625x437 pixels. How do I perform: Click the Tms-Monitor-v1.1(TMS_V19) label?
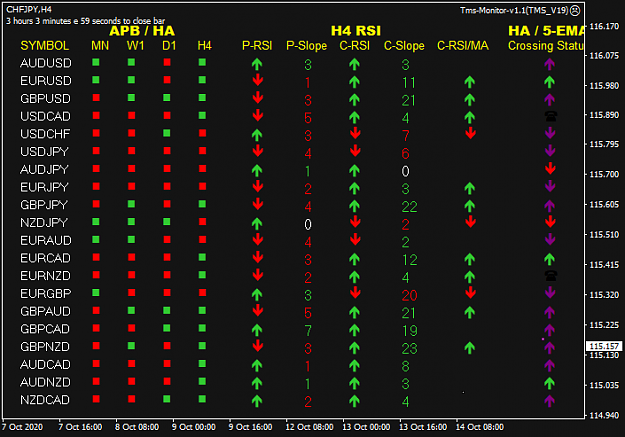[x=514, y=10]
